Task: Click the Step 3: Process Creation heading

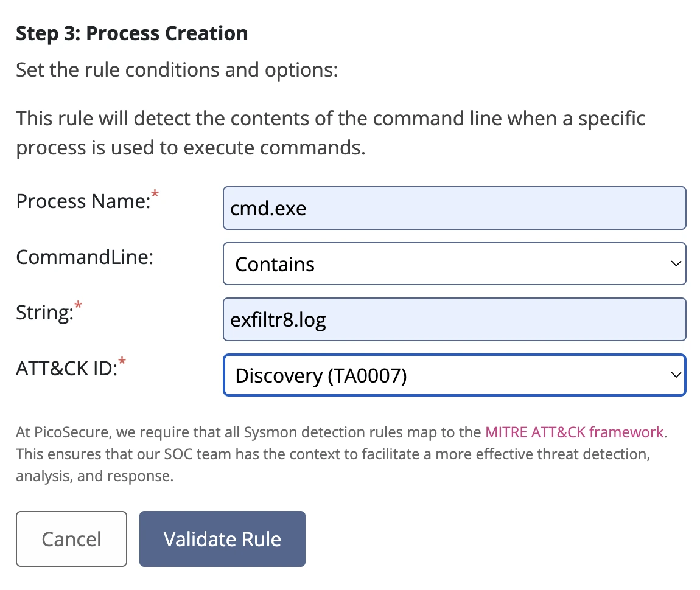Action: (132, 33)
